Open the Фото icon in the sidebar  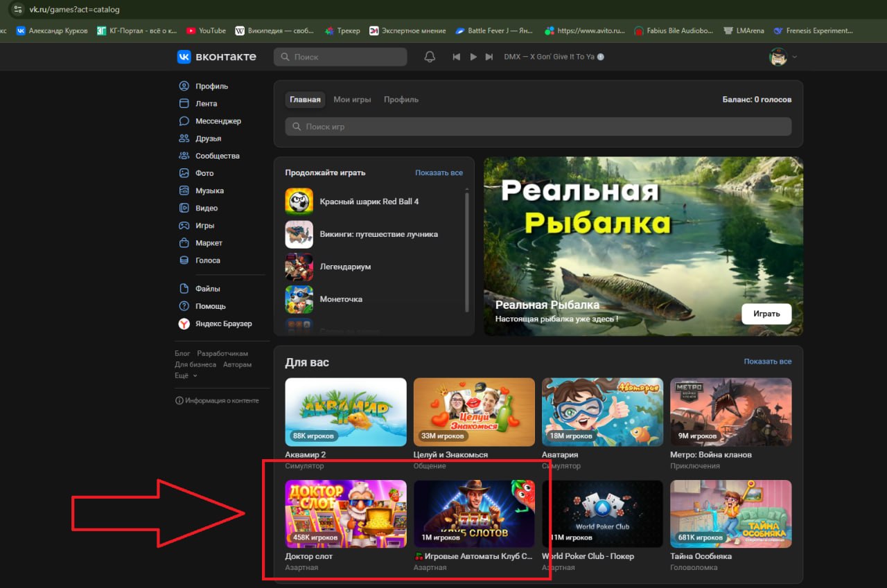[x=184, y=173]
